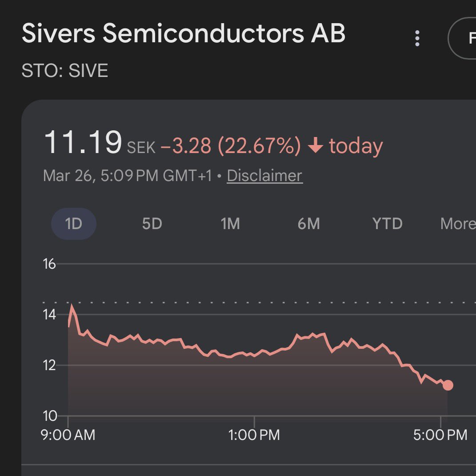Click the STO: SIVE ticker label
The height and width of the screenshot is (476, 476).
click(65, 71)
